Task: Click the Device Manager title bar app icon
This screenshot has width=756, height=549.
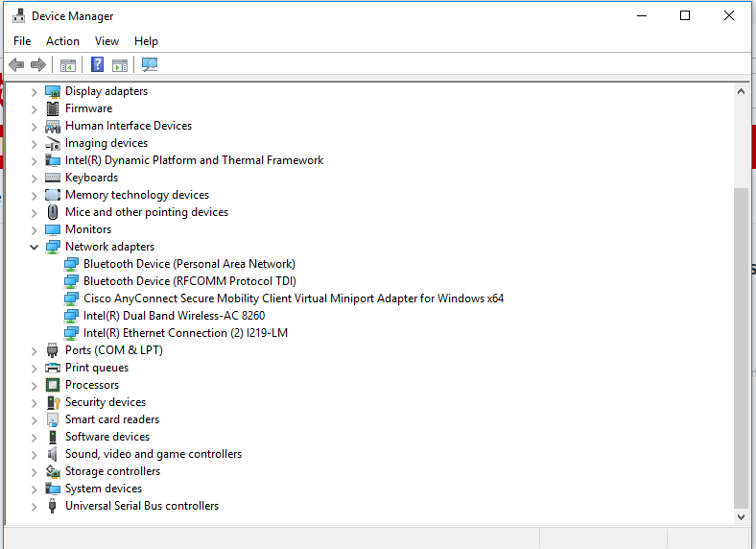Action: (19, 16)
